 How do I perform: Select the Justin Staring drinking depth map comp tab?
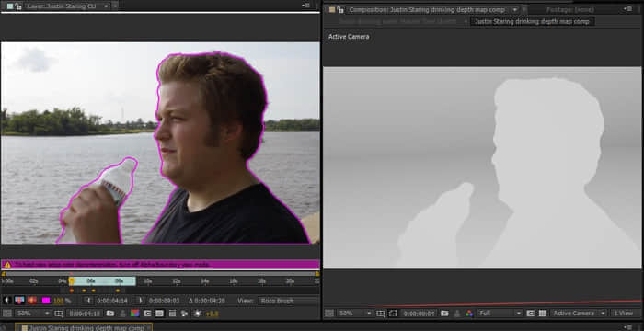(533, 21)
